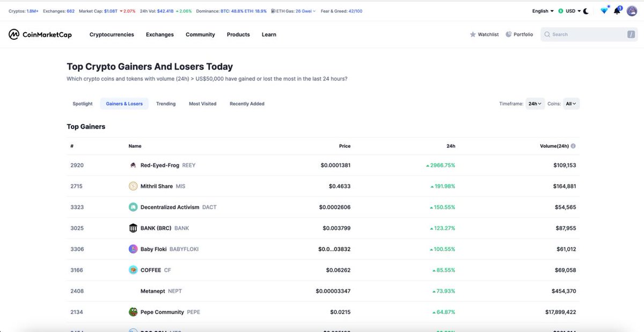Switch to the Spotlight tab
The image size is (644, 332).
(83, 104)
